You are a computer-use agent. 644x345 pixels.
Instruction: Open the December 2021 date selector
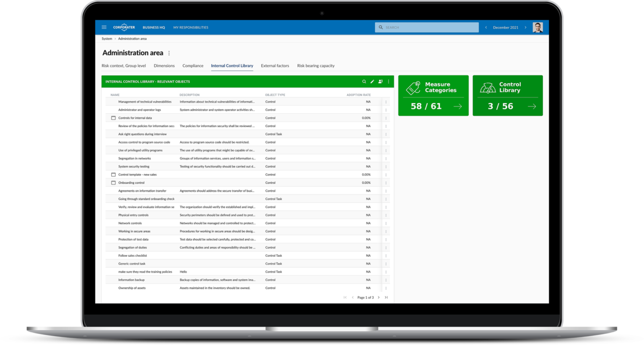click(505, 27)
